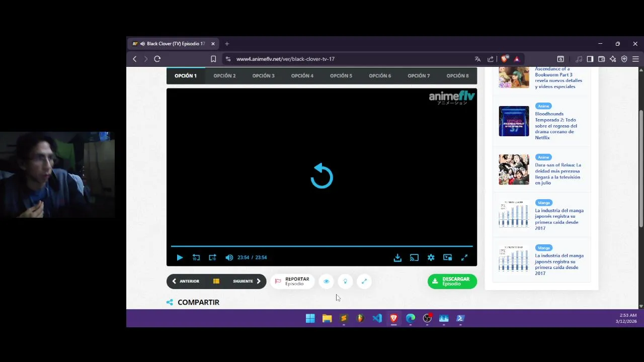The width and height of the screenshot is (644, 362).
Task: Open the Dara-san of Reiwa article link
Action: pyautogui.click(x=558, y=174)
